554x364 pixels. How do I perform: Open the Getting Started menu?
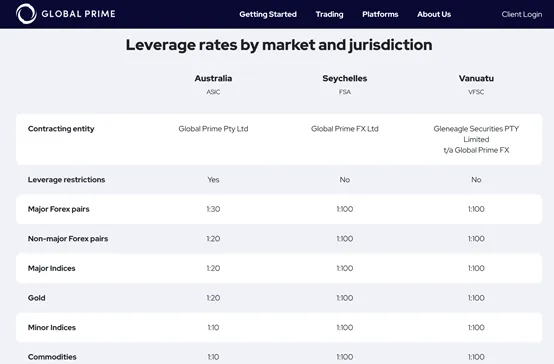coord(268,14)
